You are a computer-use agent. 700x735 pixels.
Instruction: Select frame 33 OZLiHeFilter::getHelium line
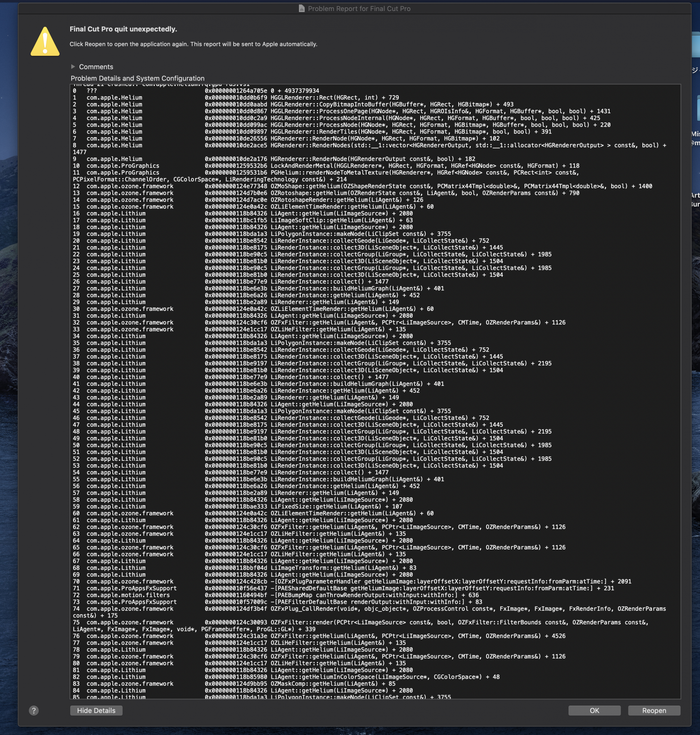(x=239, y=329)
